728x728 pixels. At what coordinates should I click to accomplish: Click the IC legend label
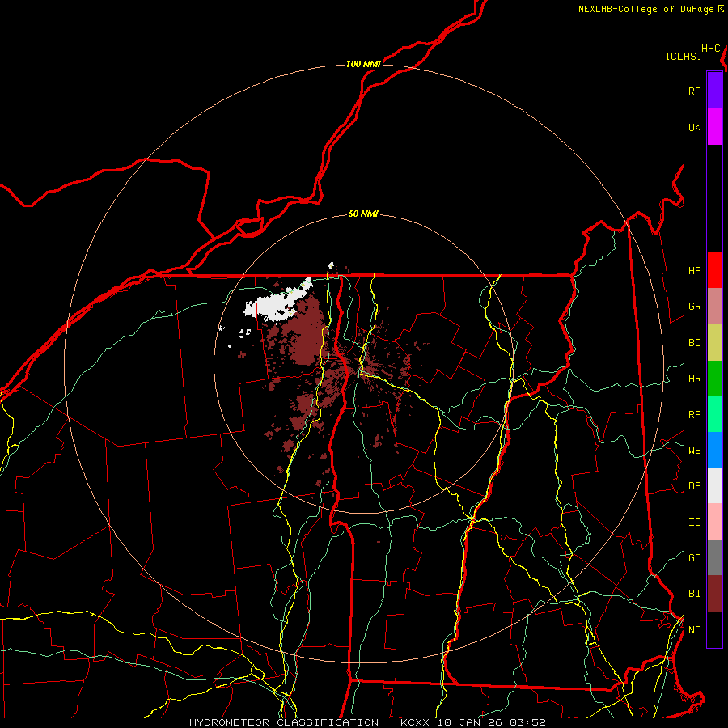point(694,523)
